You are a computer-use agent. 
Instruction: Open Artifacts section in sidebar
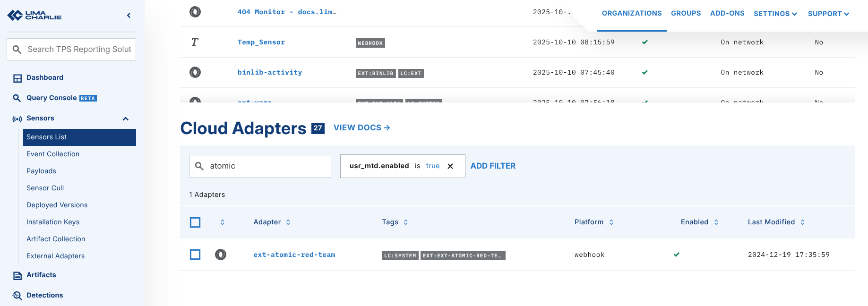click(41, 275)
